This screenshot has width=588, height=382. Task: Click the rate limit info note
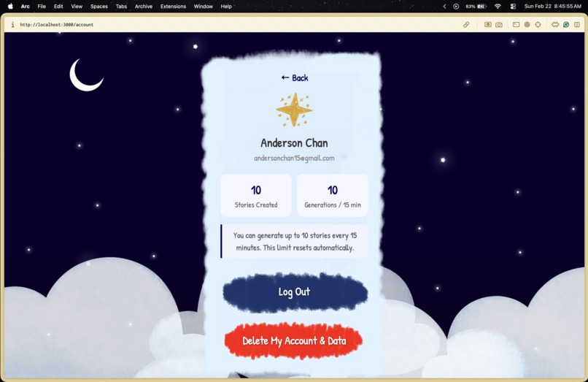[295, 241]
